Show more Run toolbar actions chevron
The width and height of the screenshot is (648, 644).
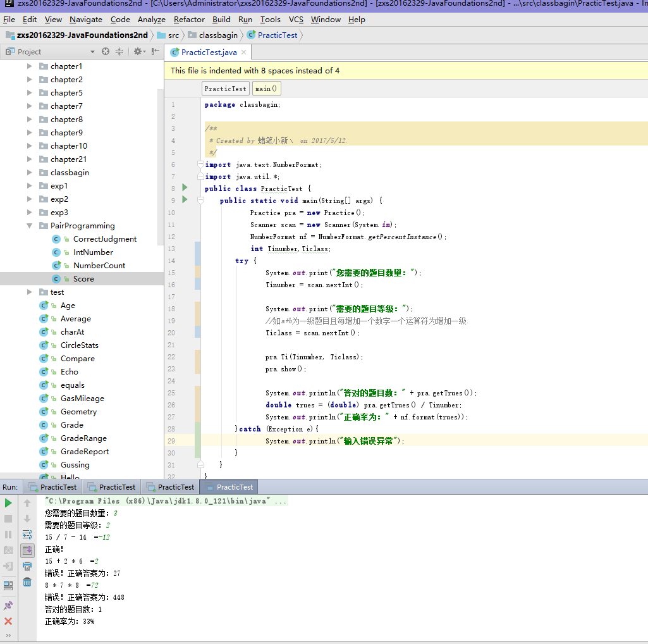tap(8, 635)
